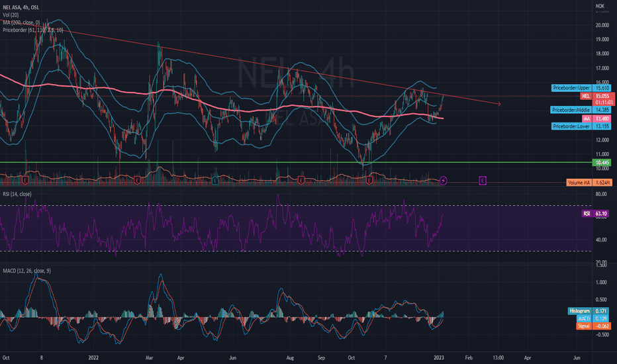The height and width of the screenshot is (364, 617).
Task: Click the 12.000 price axis label
Action: 602,140
